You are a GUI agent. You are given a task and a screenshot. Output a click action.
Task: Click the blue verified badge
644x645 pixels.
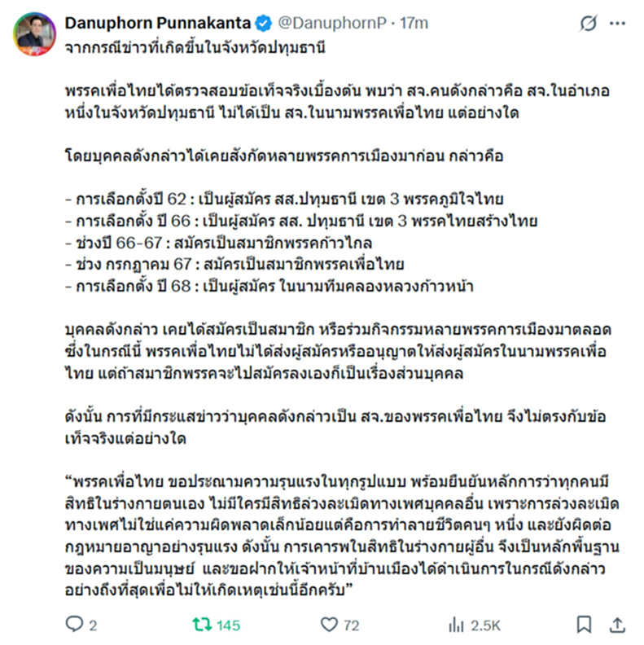263,24
